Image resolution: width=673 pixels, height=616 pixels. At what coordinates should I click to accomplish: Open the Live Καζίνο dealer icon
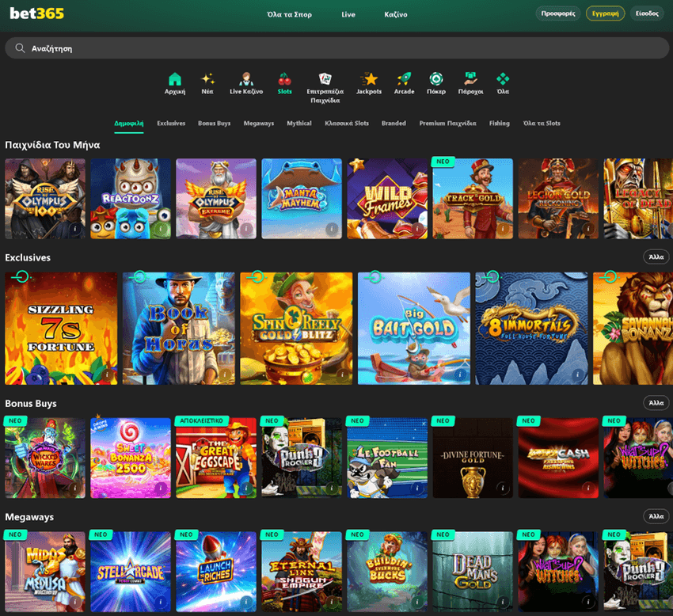click(246, 79)
